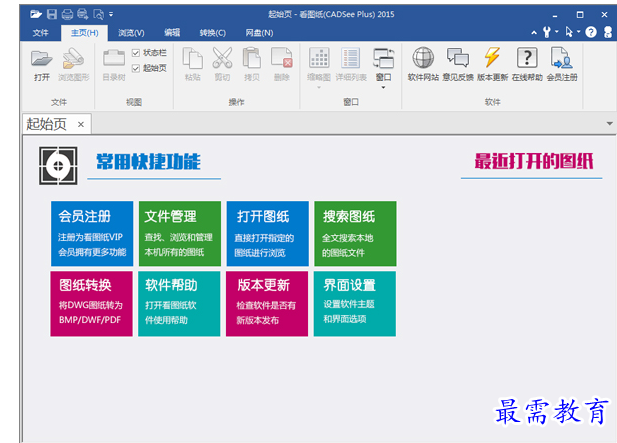Image resolution: width=617 pixels, height=443 pixels.
Task: Click the 版本更新 lightning icon in ribbon
Action: (492, 57)
